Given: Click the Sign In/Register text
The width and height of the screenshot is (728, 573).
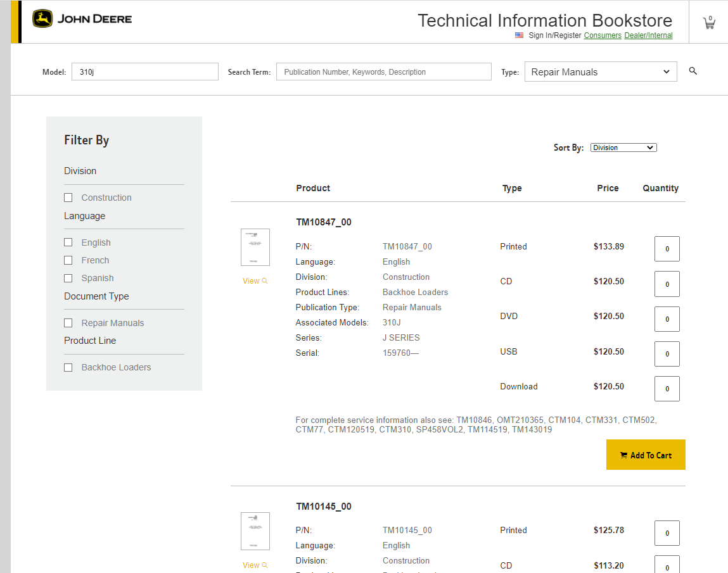Looking at the screenshot, I should pos(555,35).
